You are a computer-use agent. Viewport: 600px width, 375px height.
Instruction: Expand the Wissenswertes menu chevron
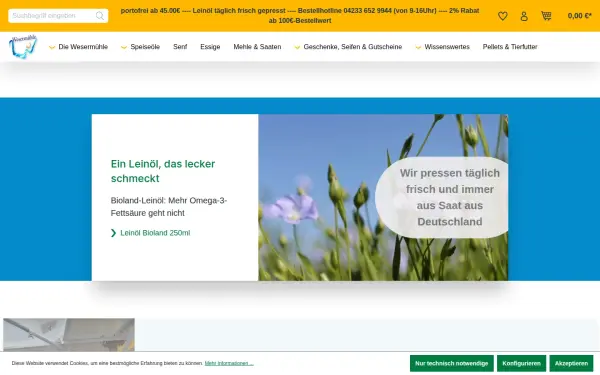click(418, 47)
